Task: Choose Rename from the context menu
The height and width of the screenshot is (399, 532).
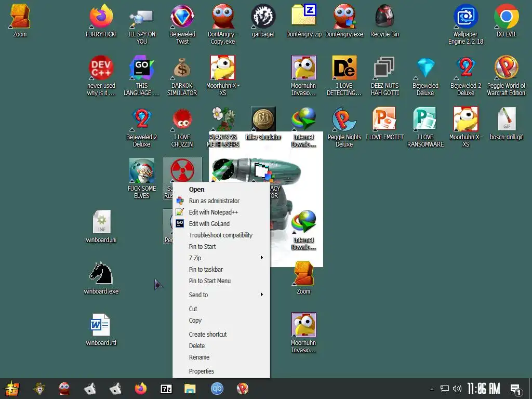Action: point(221,357)
